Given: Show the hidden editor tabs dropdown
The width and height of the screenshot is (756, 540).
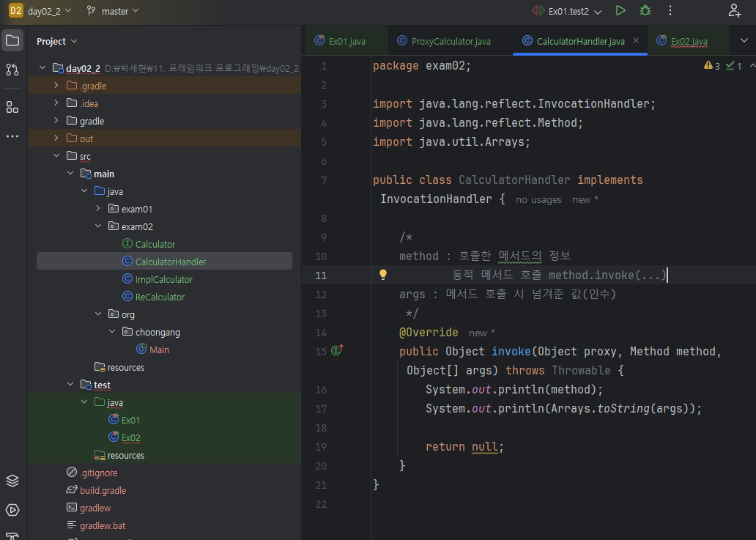Looking at the screenshot, I should tap(744, 40).
